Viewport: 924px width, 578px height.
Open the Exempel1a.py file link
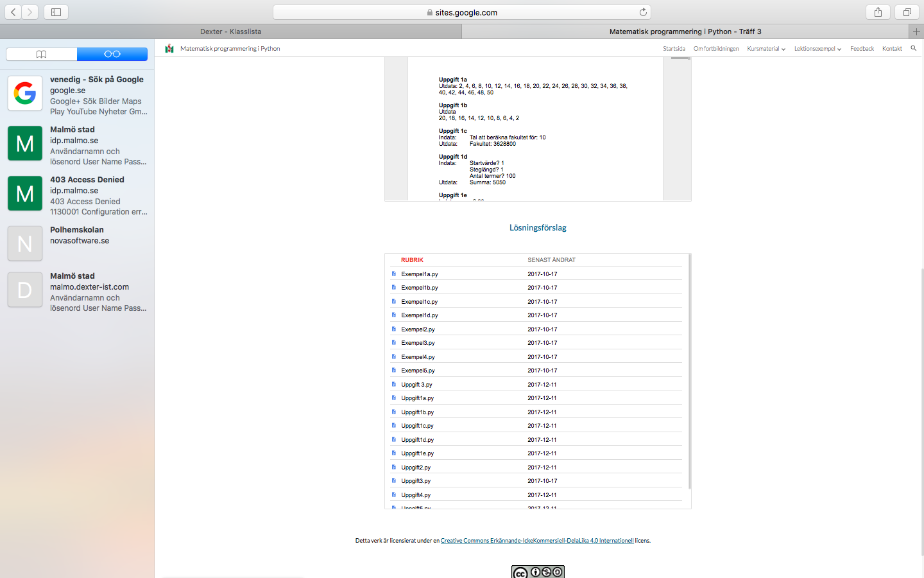(x=420, y=274)
